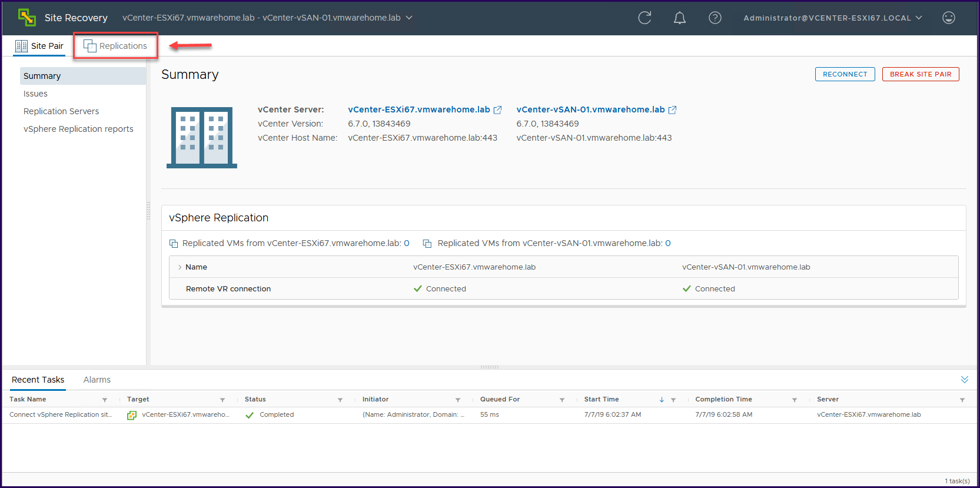Click the Remote VR connection row label
Screen dimensions: 980x488
coord(228,289)
